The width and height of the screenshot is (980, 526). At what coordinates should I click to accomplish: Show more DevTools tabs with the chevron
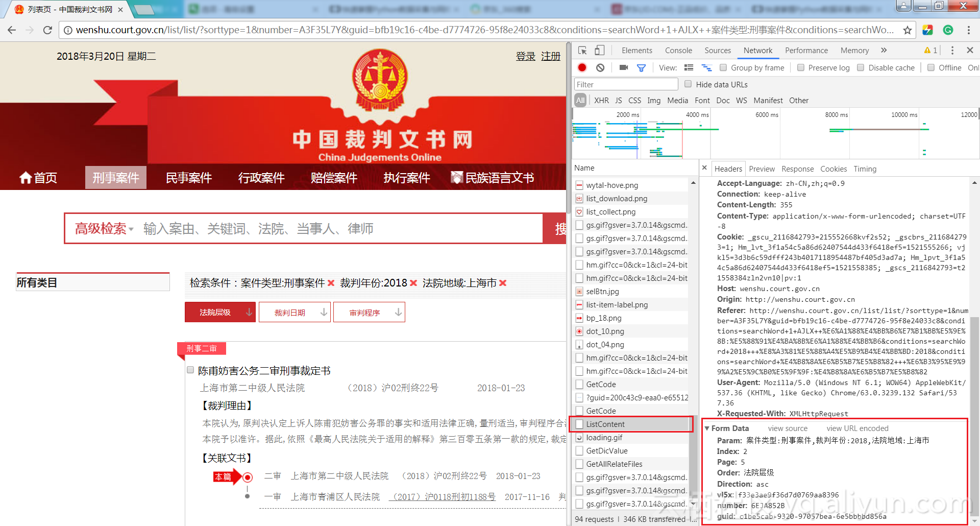coord(884,50)
